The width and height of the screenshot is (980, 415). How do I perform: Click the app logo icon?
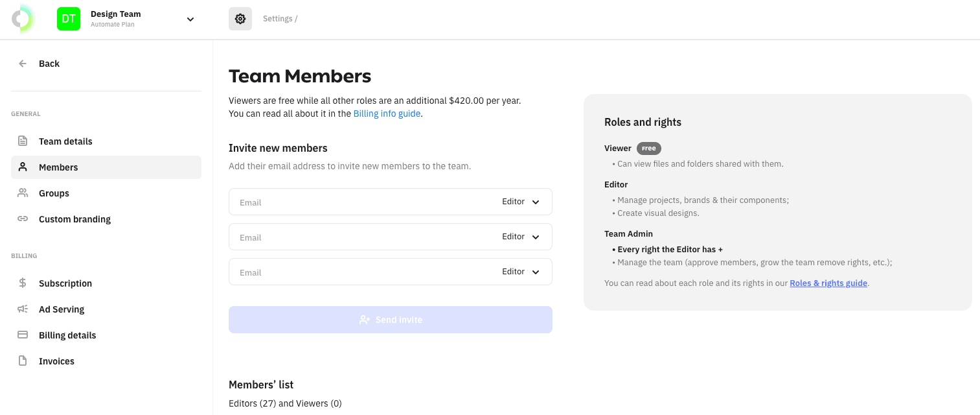coord(23,19)
